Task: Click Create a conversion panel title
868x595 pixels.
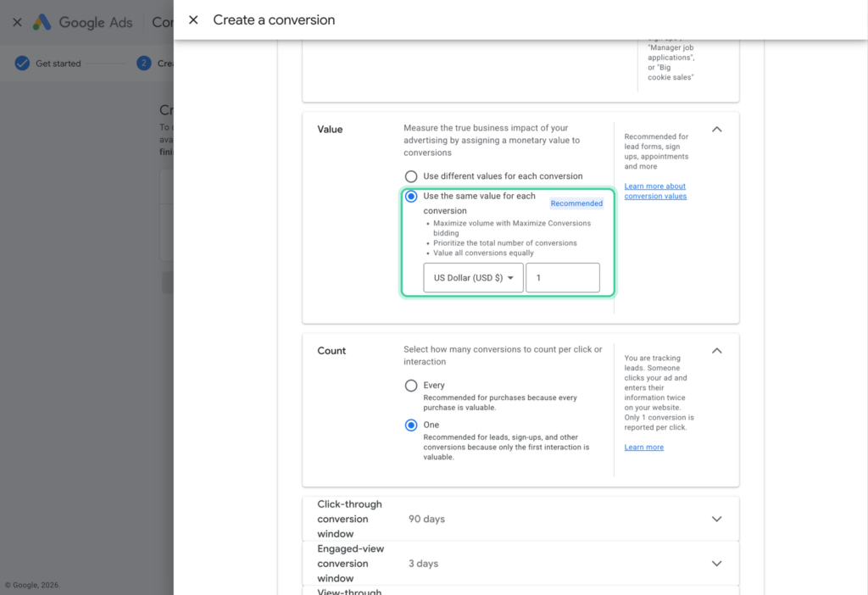Action: [274, 20]
